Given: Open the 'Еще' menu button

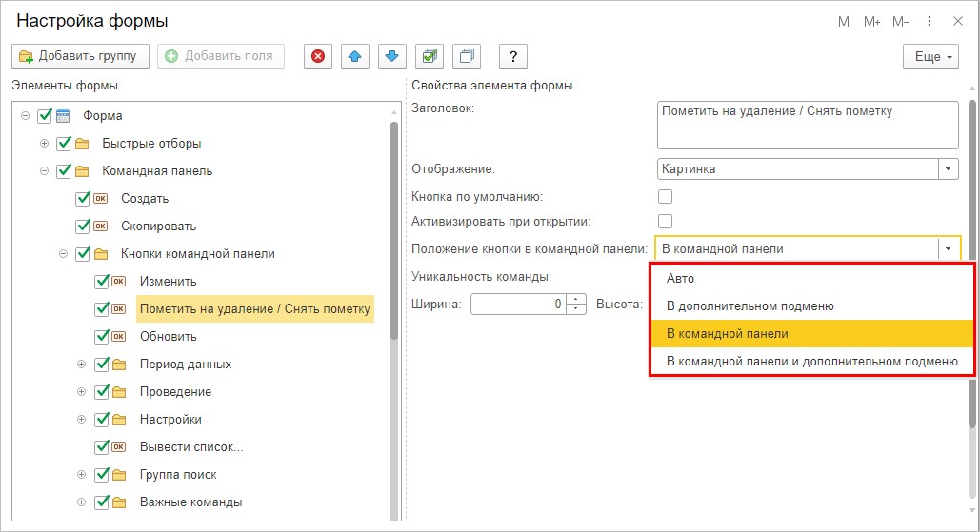Looking at the screenshot, I should point(930,57).
